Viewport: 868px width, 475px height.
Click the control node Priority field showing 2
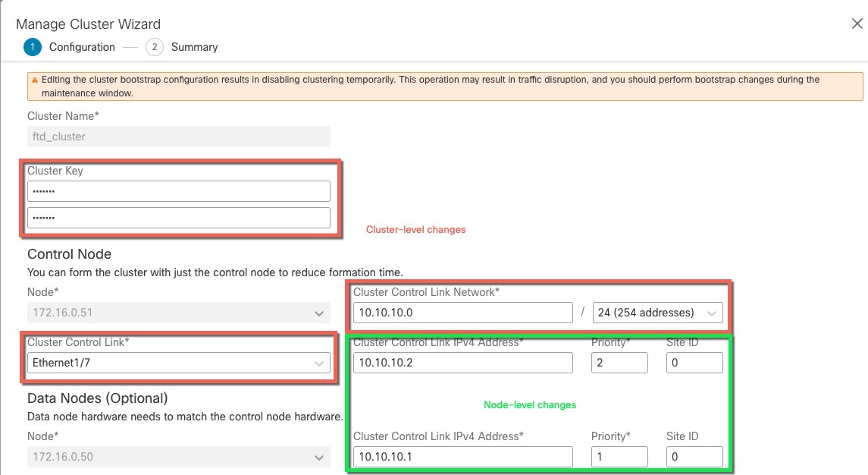pyautogui.click(x=619, y=363)
